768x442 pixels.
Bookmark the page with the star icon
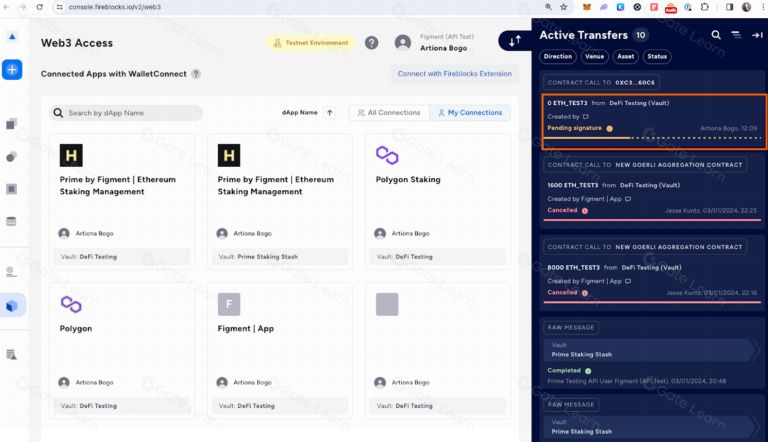[x=564, y=7]
